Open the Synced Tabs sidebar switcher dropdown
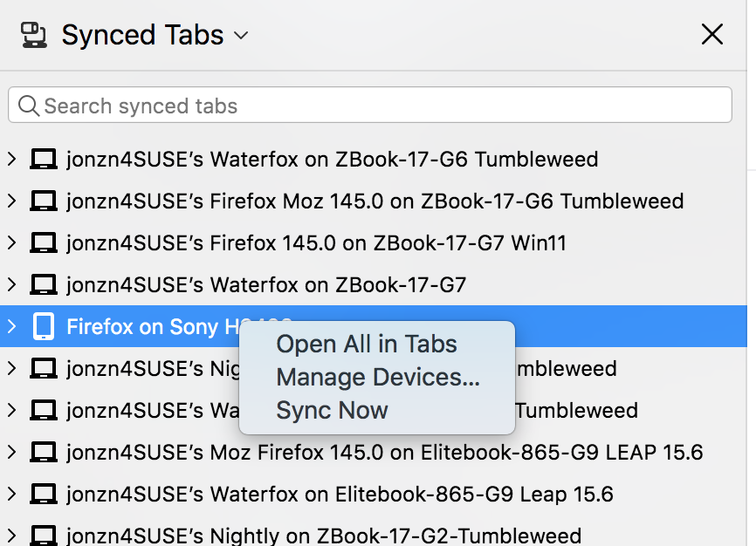The height and width of the screenshot is (546, 756). [242, 36]
